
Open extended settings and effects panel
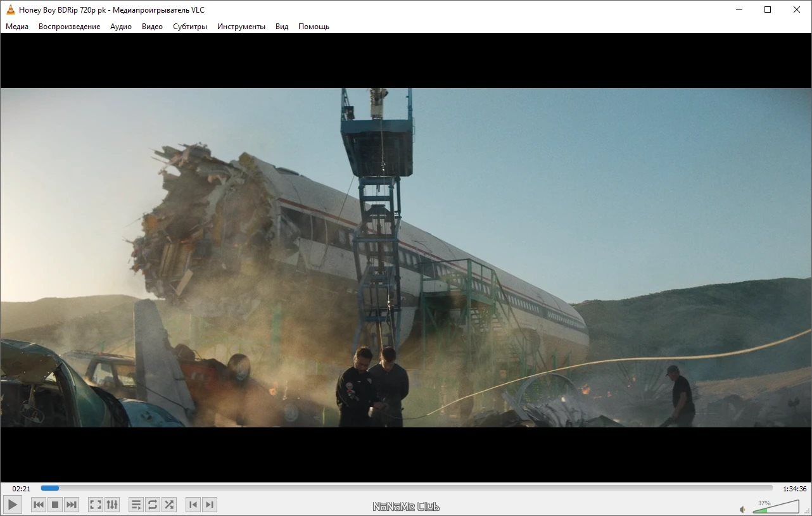[112, 505]
